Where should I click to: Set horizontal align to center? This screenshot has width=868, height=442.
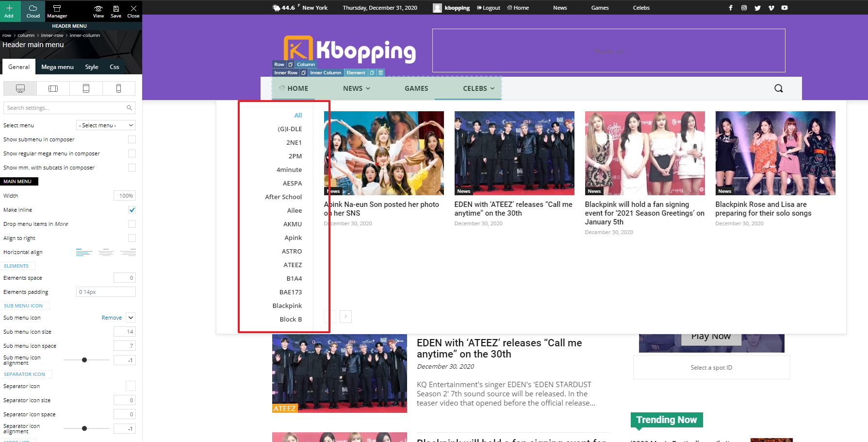coord(106,252)
